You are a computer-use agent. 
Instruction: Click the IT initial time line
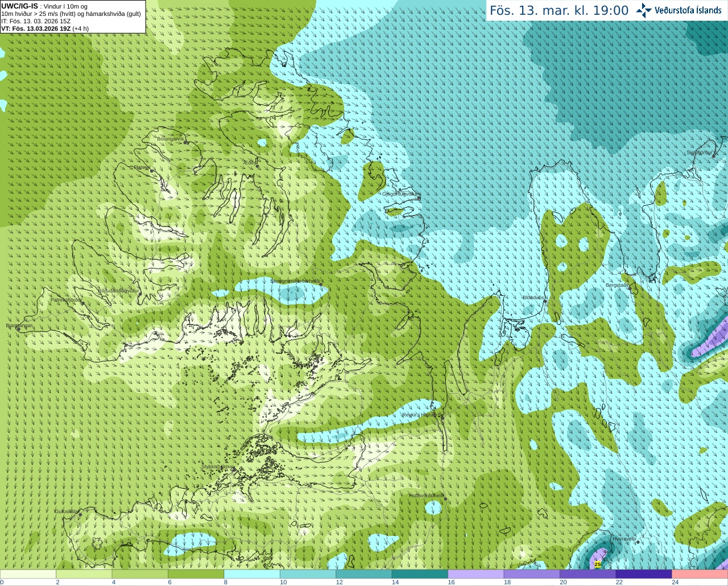click(36, 21)
